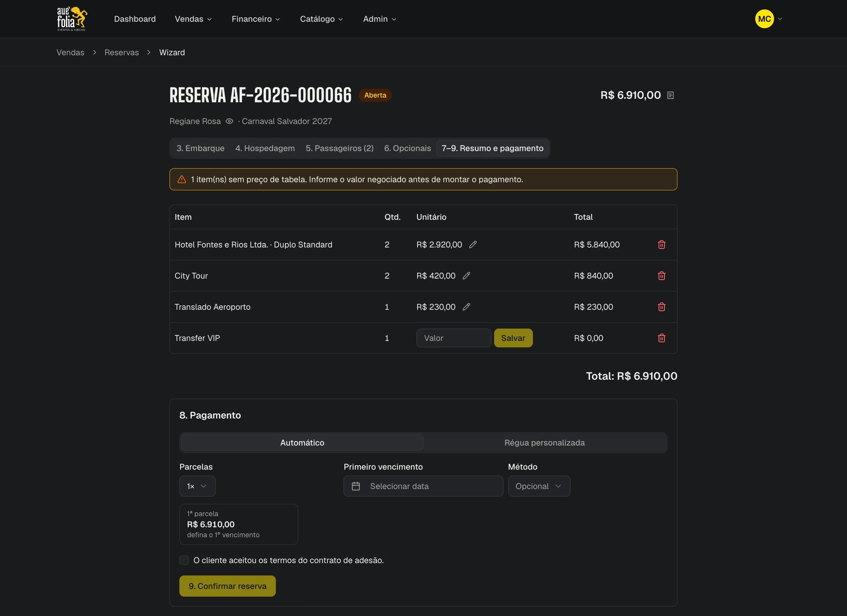Open the 6. Opcionais tab

(407, 148)
